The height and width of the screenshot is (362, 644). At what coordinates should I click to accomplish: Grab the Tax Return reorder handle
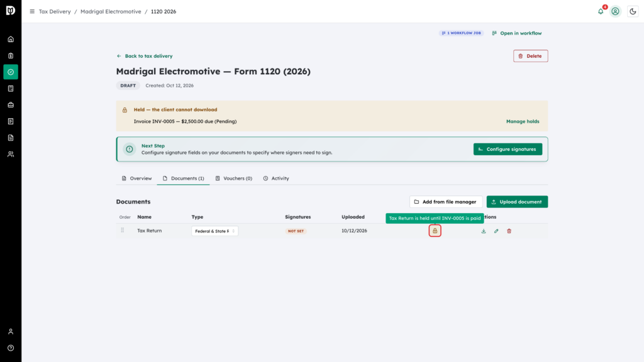click(123, 230)
